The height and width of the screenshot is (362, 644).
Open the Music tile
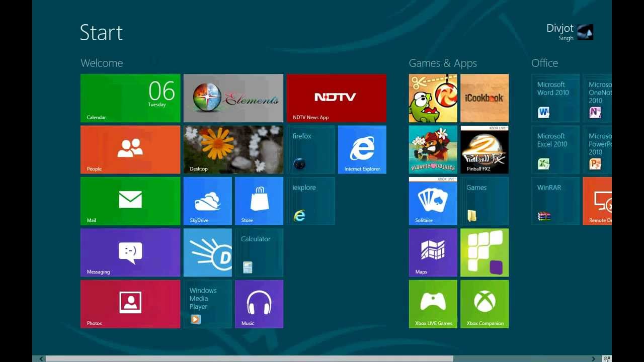pyautogui.click(x=259, y=304)
